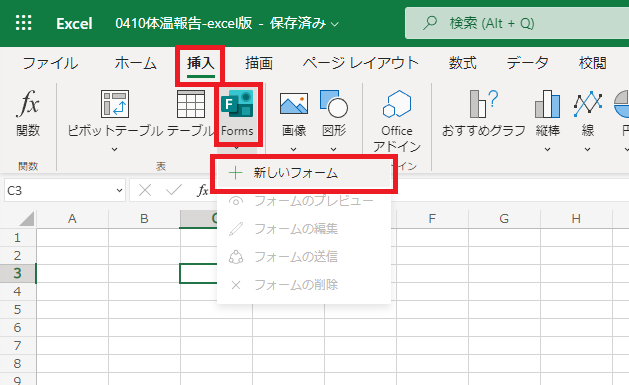The image size is (629, 385).
Task: Select row 2 header
Action: [x=18, y=255]
